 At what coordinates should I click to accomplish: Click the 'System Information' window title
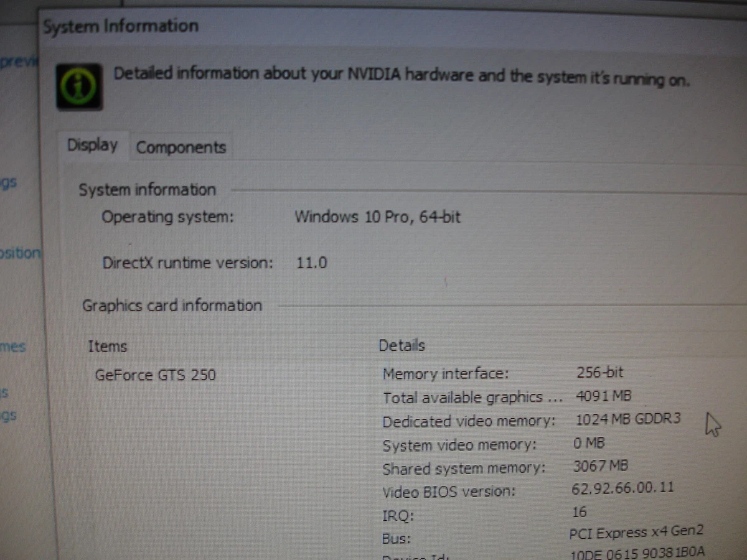[x=121, y=27]
